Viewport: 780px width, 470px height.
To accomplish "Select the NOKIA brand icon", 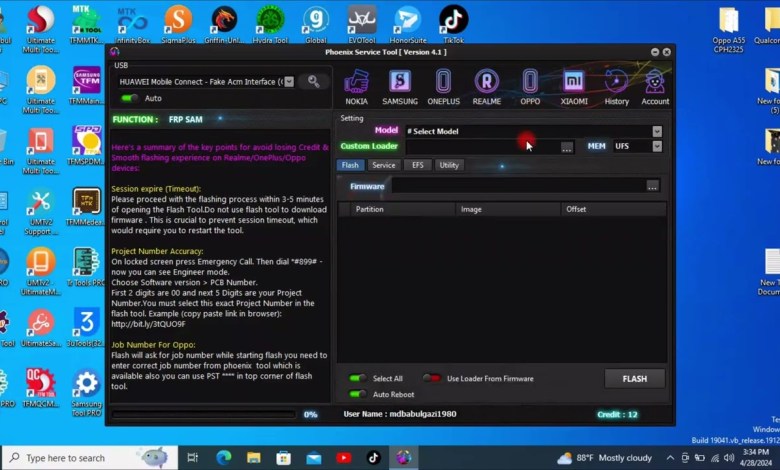I will coord(356,85).
